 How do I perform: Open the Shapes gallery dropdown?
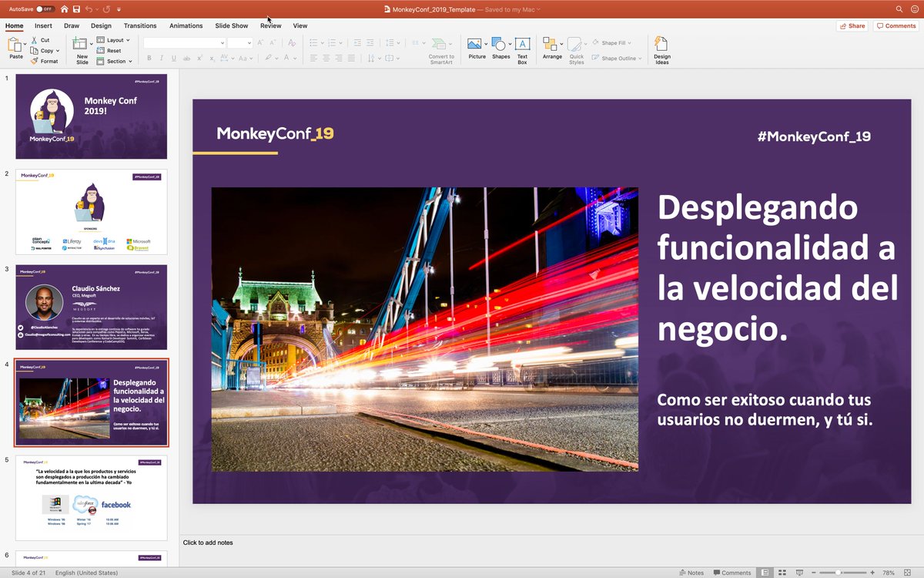click(510, 44)
